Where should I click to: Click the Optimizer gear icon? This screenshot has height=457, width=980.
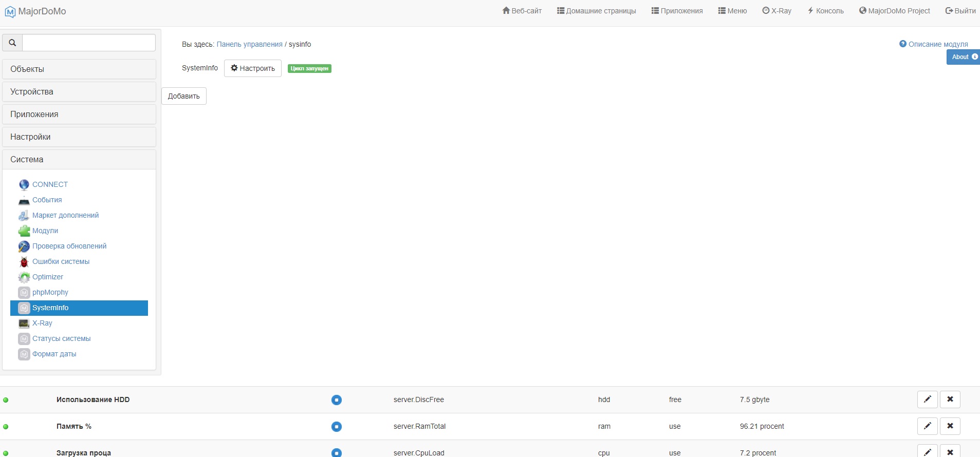[24, 277]
